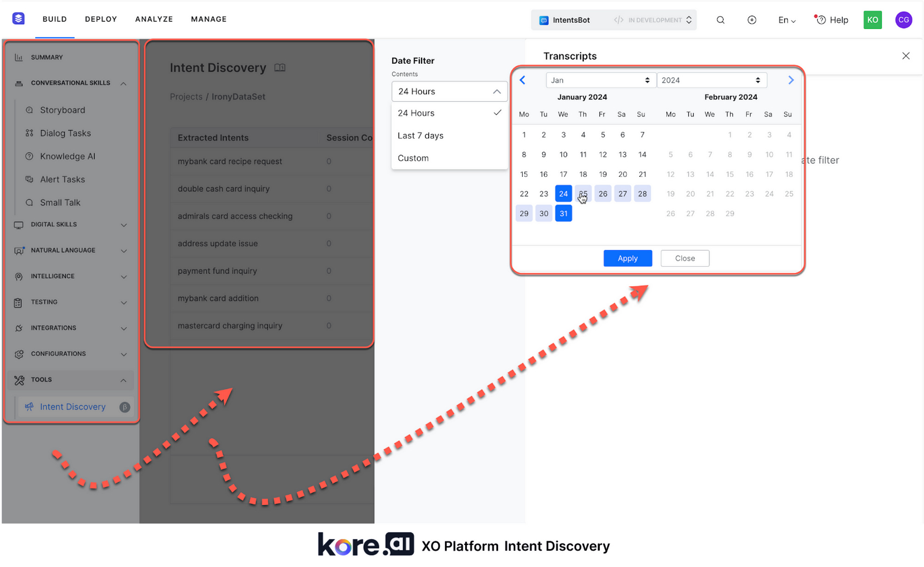Screen dimensions: 924x567
Task: Click the Tools wrench icon
Action: pyautogui.click(x=19, y=380)
